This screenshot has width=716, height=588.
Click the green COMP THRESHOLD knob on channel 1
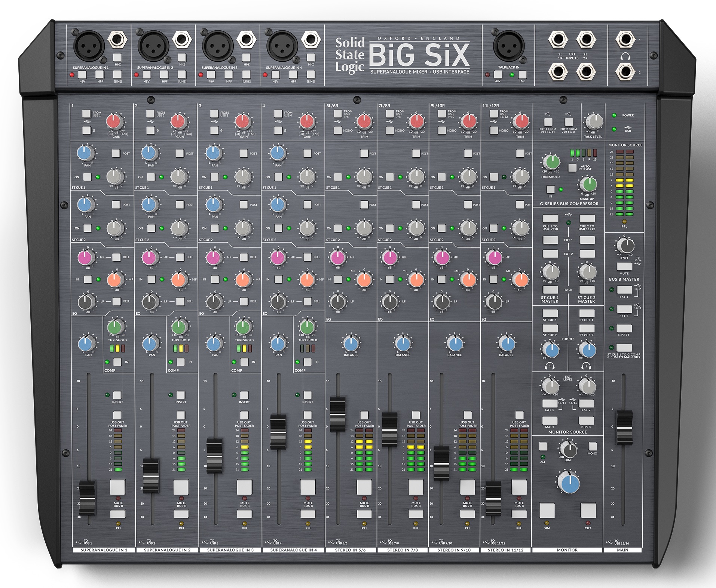coord(116,327)
